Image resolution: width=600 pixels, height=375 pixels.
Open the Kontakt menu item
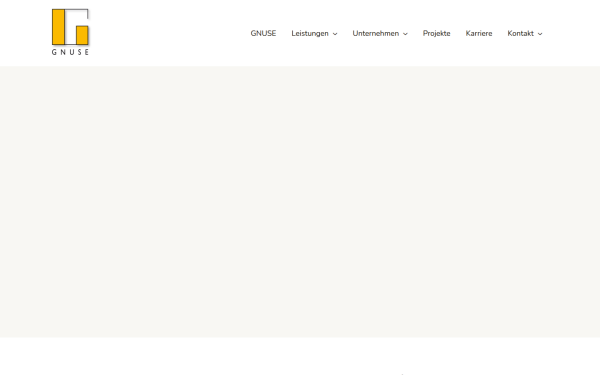click(520, 33)
